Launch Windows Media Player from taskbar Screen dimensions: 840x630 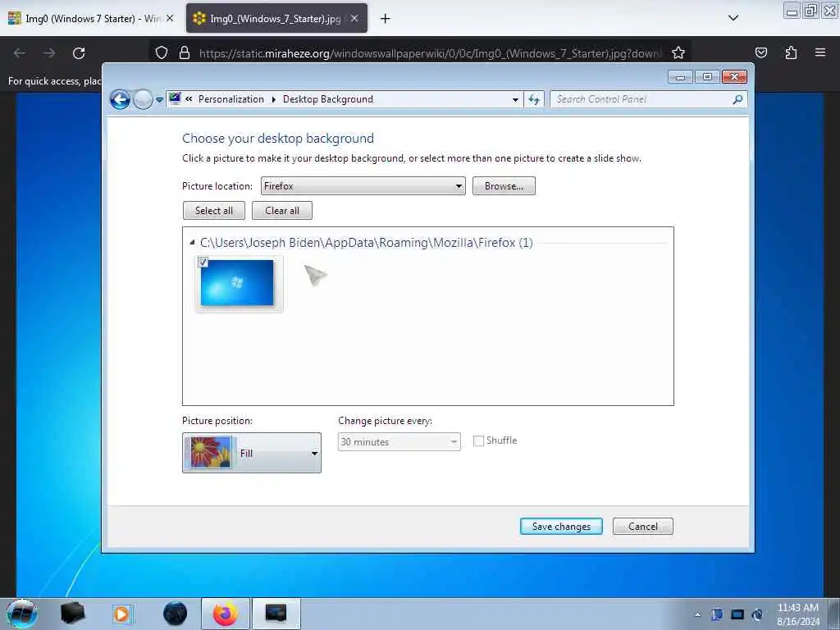[121, 614]
